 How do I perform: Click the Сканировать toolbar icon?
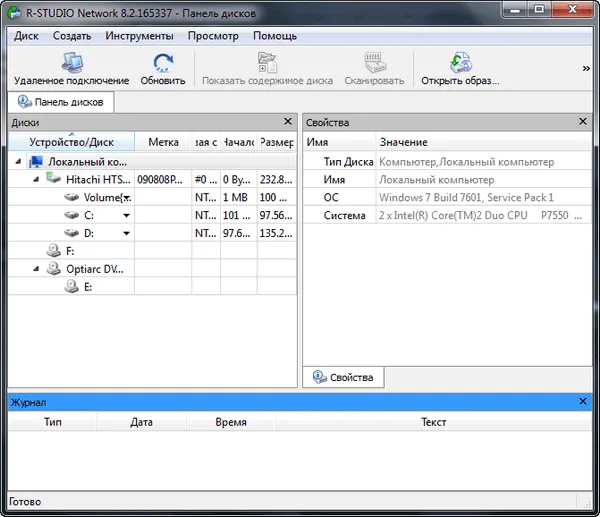pyautogui.click(x=375, y=62)
